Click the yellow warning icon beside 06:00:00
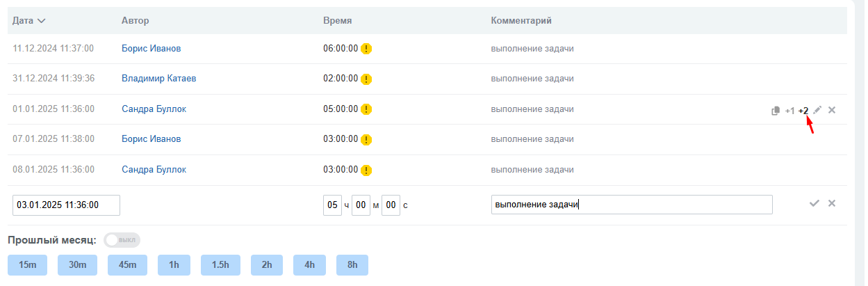The width and height of the screenshot is (868, 286). 367,49
